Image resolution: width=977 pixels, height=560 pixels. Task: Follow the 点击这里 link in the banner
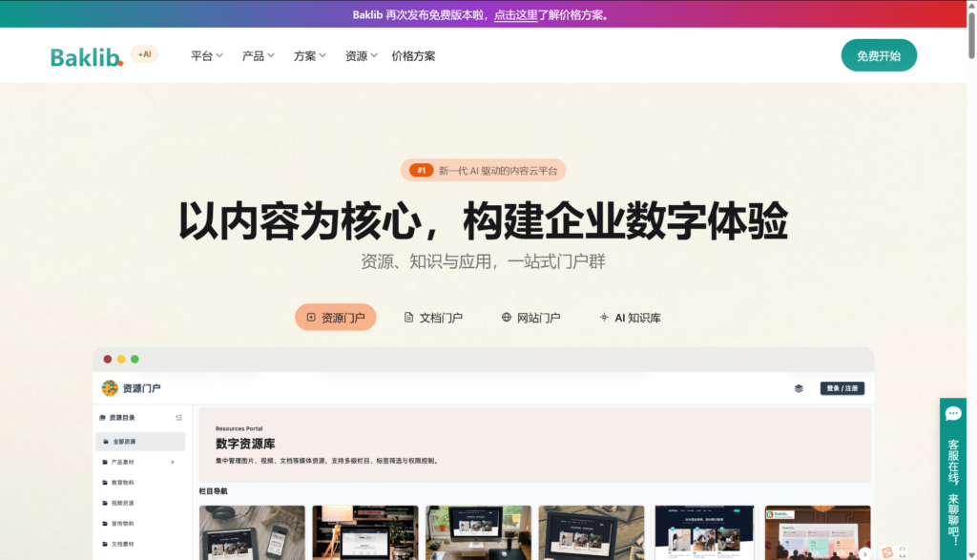516,15
